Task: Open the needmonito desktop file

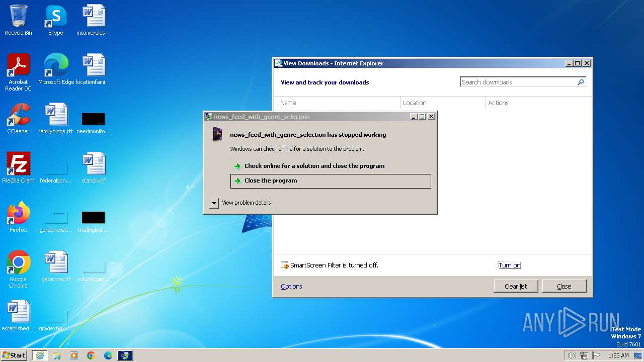Action: (94, 123)
